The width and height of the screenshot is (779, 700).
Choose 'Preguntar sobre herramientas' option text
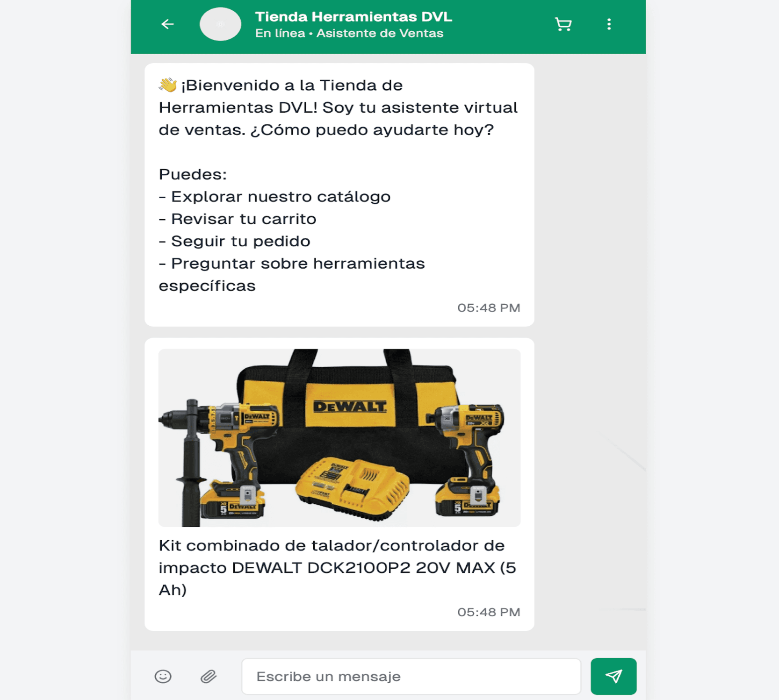(297, 264)
